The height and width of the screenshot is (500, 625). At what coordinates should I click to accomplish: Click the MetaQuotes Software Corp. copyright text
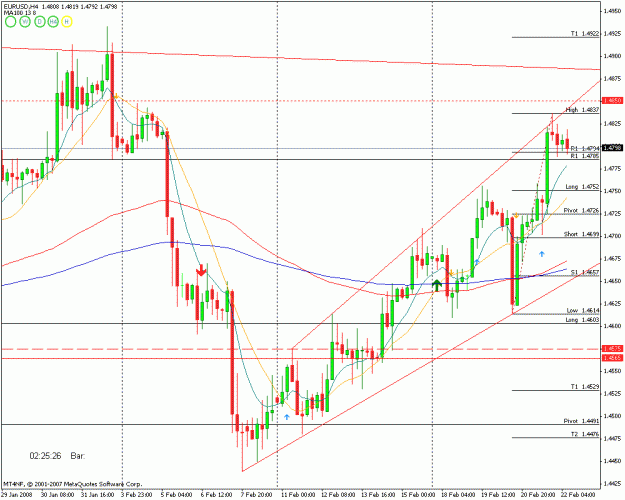point(73,484)
